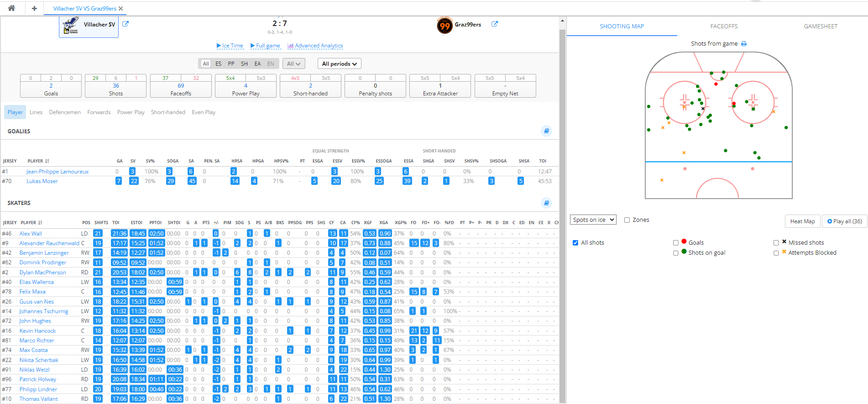Open the All periods dropdown
868x404 pixels.
(x=339, y=64)
